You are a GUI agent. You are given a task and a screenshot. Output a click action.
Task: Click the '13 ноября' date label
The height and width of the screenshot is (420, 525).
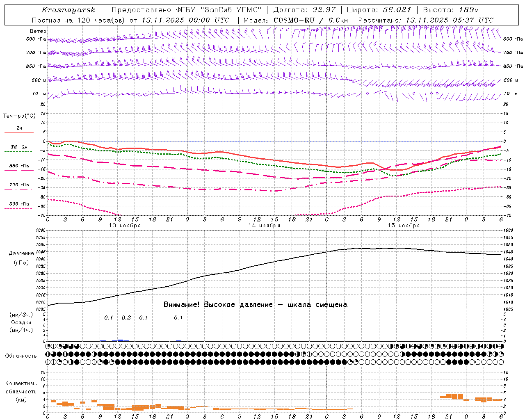(124, 225)
